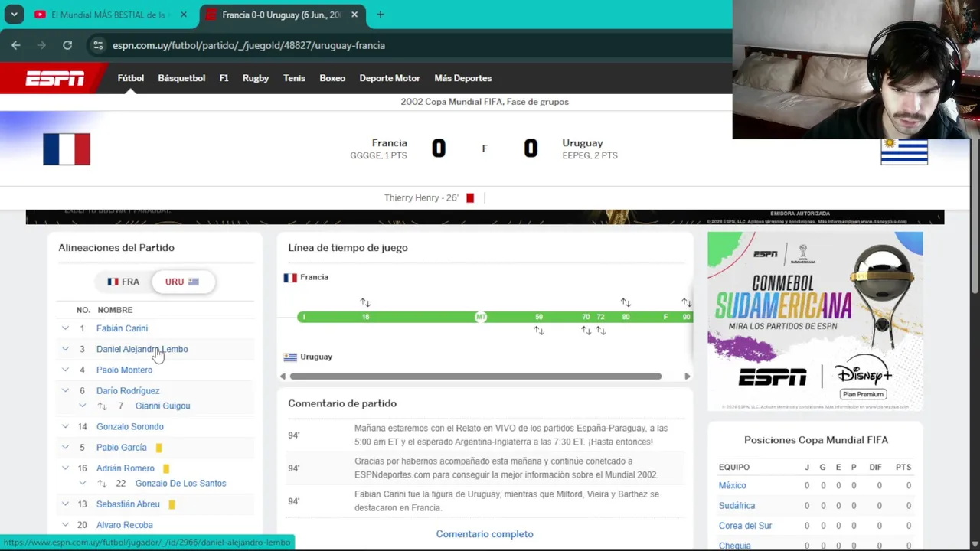The image size is (980, 551).
Task: Expand Paolo Montero row chevron
Action: (x=65, y=370)
